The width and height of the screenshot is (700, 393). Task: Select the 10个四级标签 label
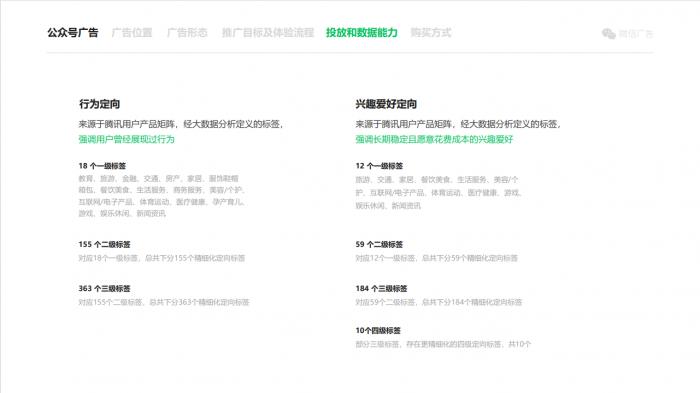click(378, 330)
